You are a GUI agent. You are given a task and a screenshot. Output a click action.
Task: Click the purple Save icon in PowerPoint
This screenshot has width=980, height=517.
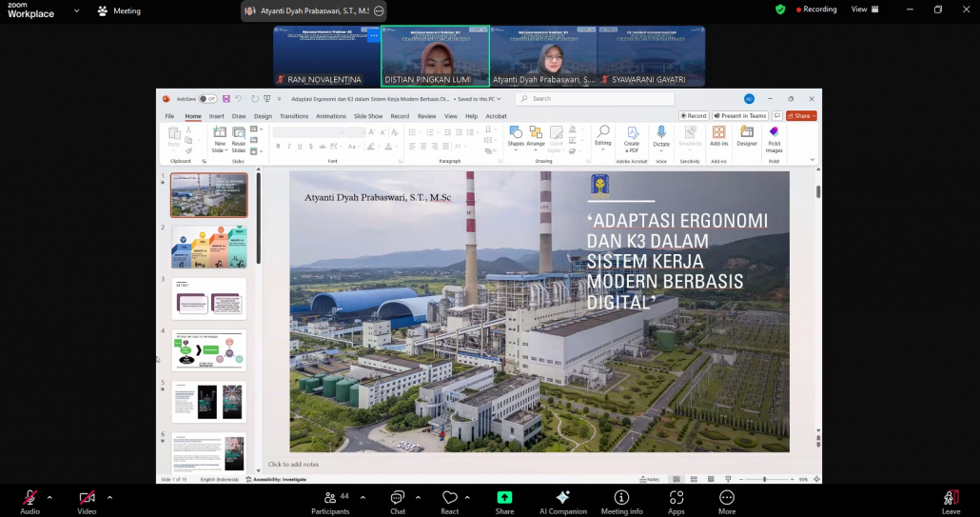[225, 99]
